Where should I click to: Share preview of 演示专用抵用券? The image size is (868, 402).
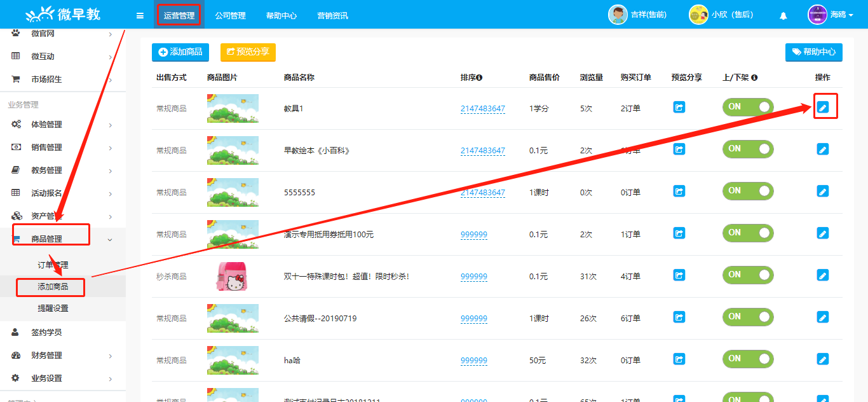tap(679, 233)
